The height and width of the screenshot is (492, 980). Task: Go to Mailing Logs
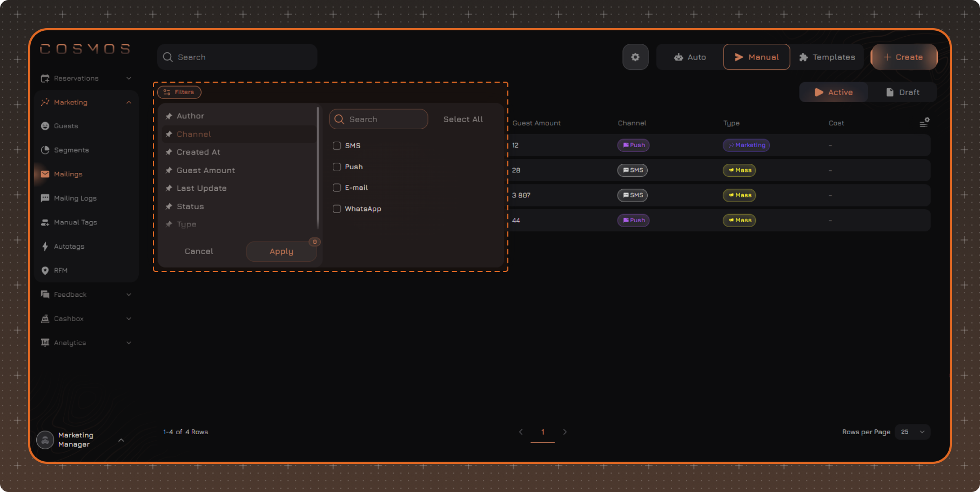pyautogui.click(x=75, y=198)
